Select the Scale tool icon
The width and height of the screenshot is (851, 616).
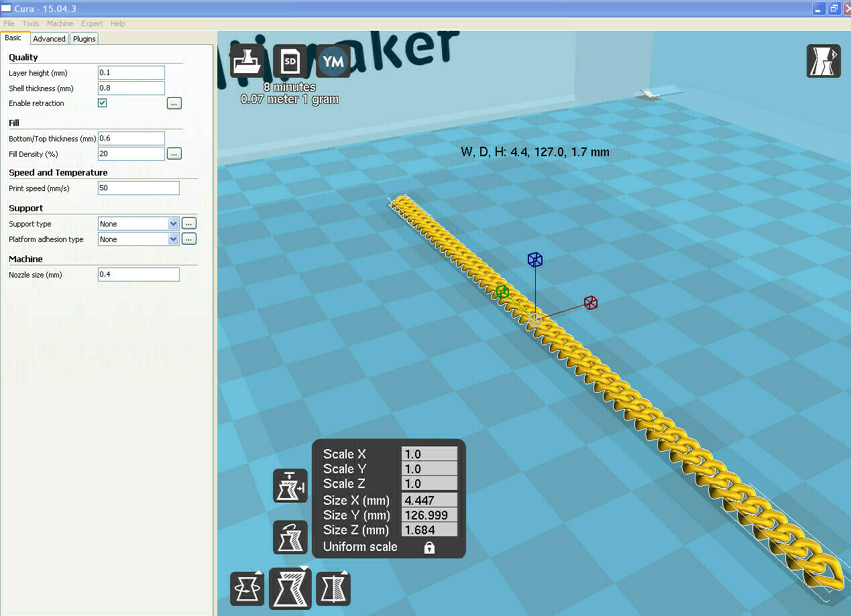[290, 588]
